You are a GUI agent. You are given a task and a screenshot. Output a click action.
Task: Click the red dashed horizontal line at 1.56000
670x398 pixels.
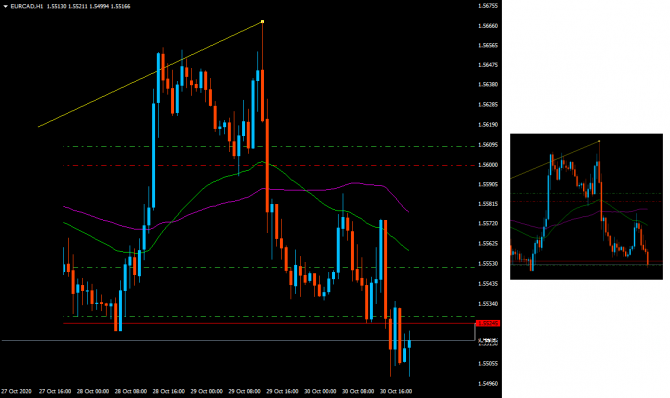tap(269, 165)
